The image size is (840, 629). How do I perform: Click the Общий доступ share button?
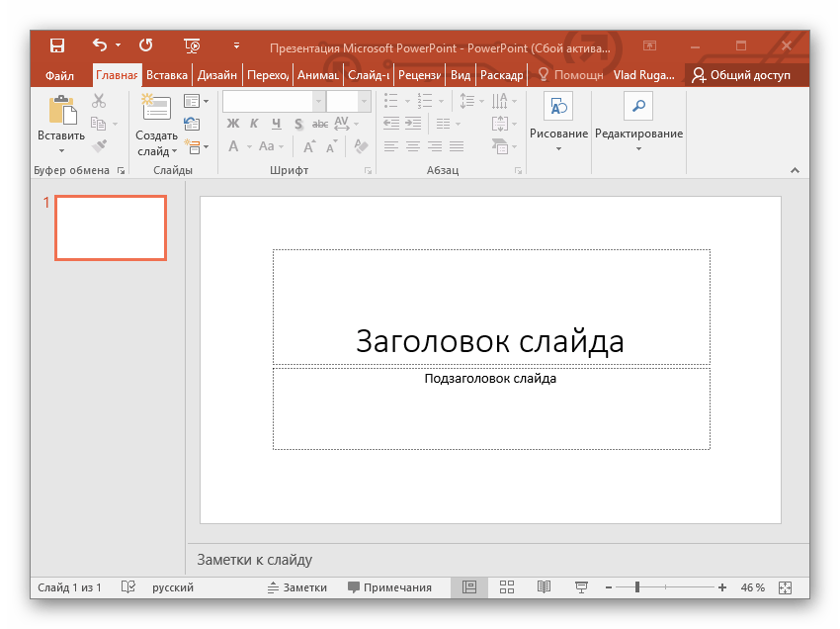click(x=741, y=75)
